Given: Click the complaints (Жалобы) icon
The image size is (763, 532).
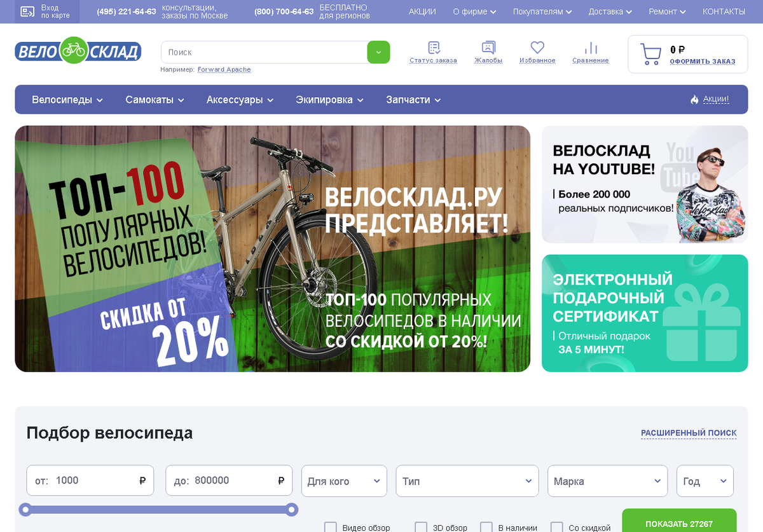Looking at the screenshot, I should pos(488,48).
